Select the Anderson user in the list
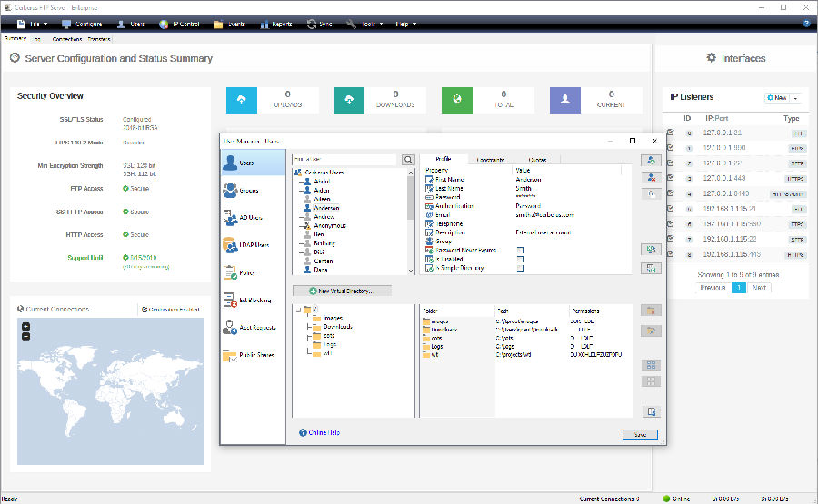The height and width of the screenshot is (504, 818). point(326,208)
